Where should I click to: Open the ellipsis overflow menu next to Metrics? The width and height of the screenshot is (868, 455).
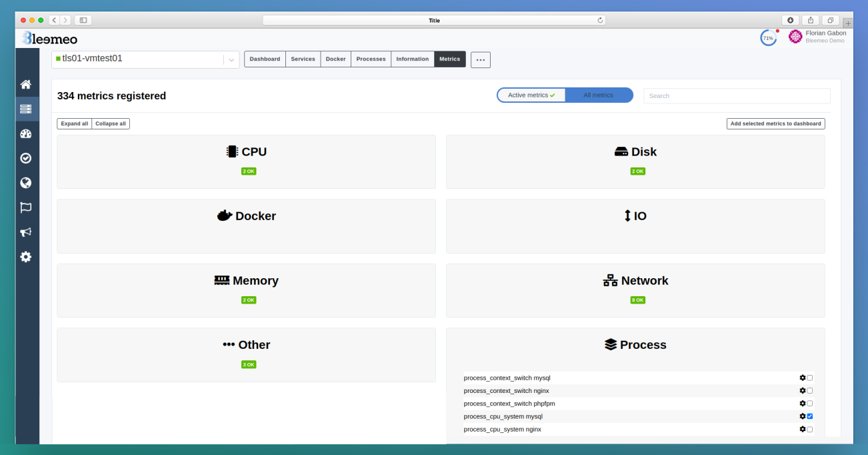(x=480, y=59)
